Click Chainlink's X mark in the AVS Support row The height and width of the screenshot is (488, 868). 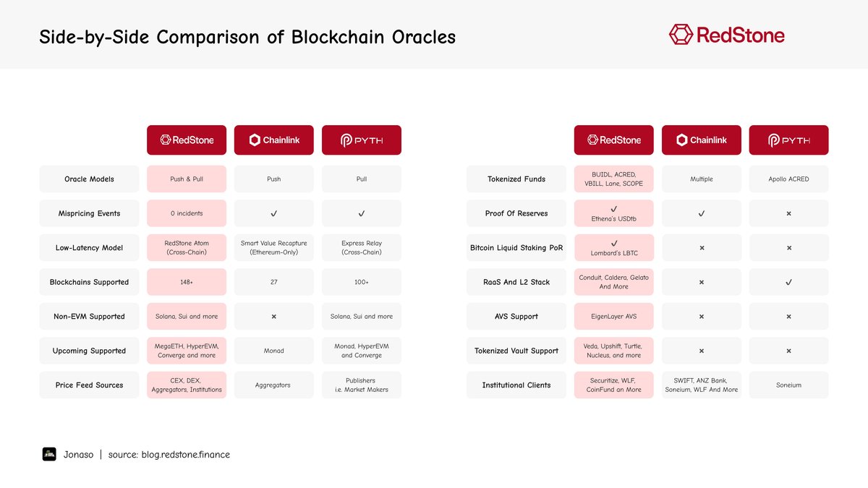tap(702, 317)
